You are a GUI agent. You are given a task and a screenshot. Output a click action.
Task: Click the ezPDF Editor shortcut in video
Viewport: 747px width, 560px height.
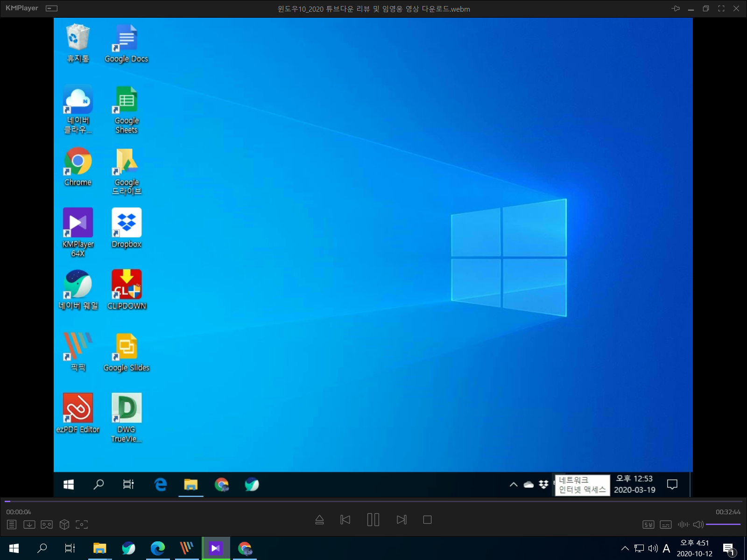[x=78, y=413]
